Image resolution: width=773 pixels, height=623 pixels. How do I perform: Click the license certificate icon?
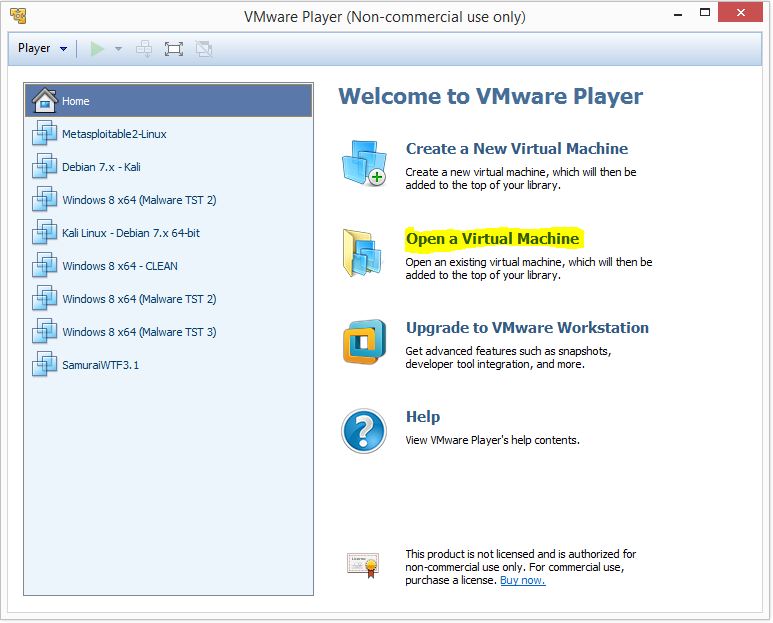363,565
